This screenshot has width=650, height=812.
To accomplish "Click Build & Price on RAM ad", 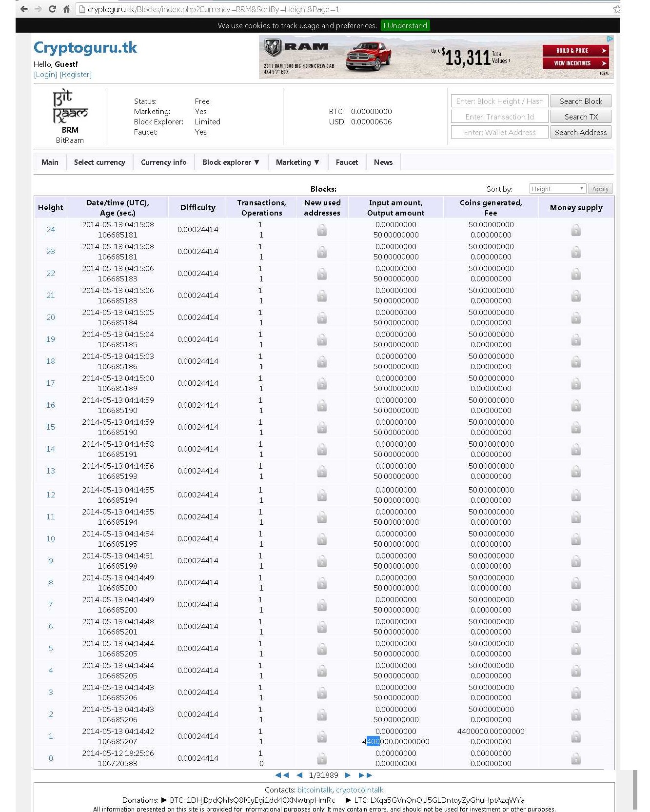I will click(576, 50).
